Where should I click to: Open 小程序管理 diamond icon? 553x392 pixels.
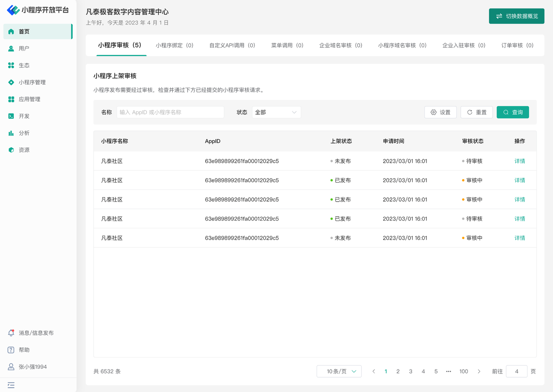(11, 82)
